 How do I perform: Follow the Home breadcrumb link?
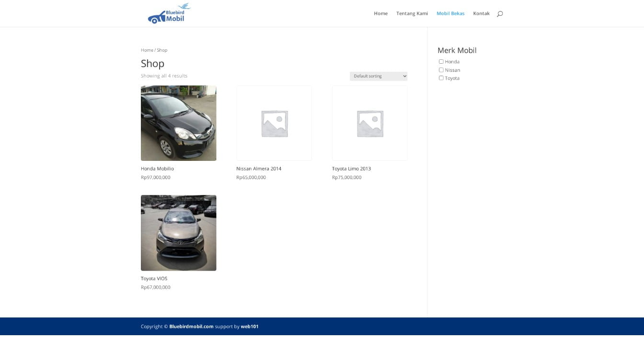click(x=147, y=50)
